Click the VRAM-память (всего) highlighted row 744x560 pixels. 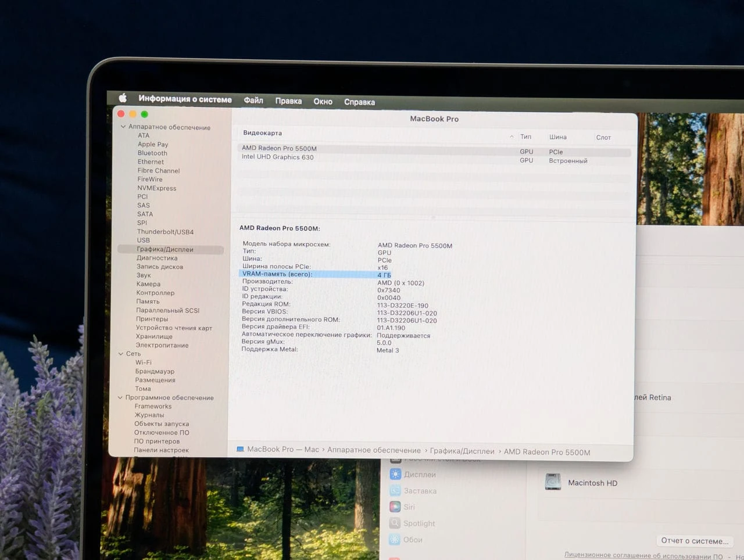[316, 274]
